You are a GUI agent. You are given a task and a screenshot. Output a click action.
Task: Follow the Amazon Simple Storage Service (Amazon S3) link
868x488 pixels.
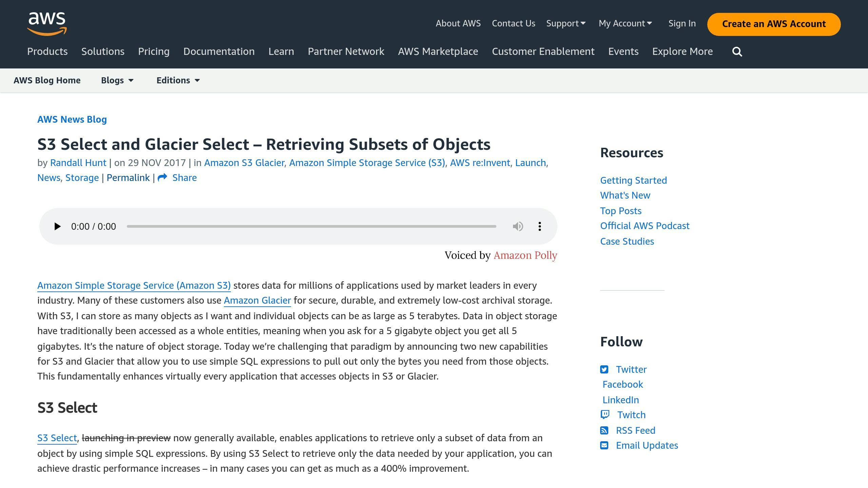[134, 285]
